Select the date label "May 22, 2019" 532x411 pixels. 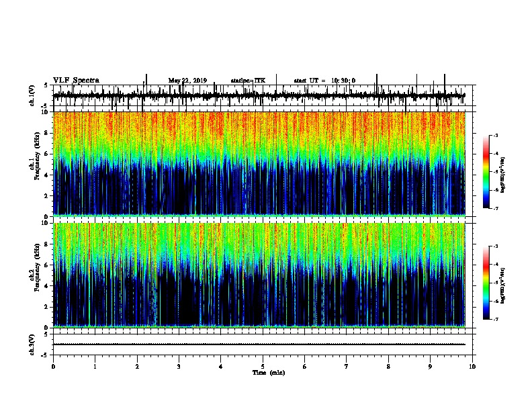(187, 81)
